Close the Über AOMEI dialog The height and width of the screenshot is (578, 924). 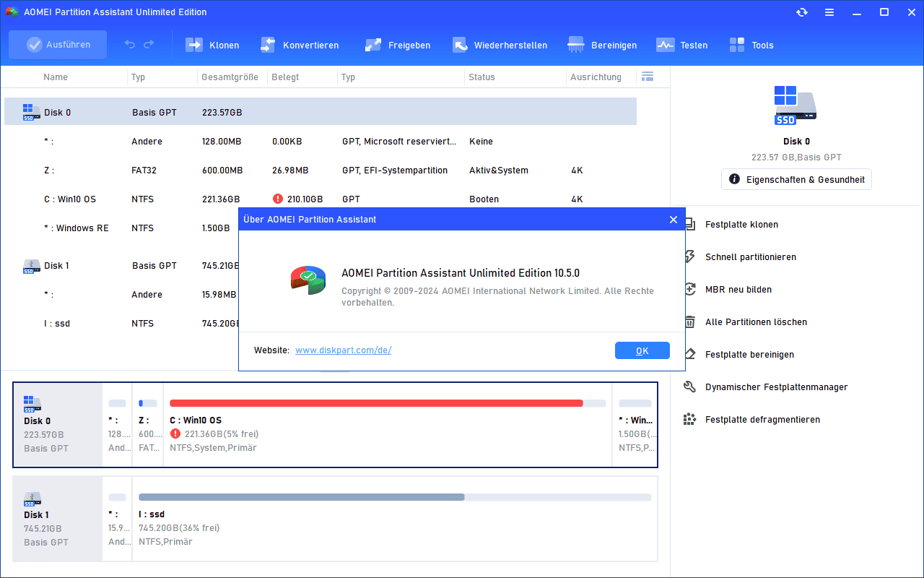674,220
